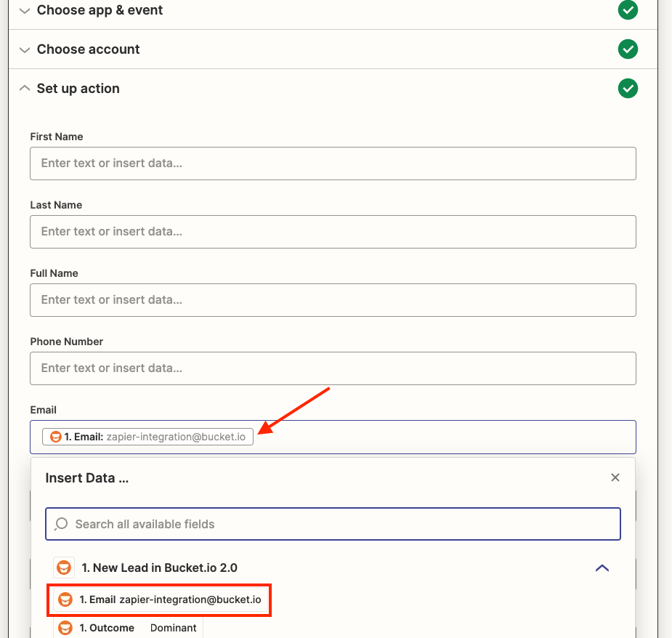Screen dimensions: 672x638
Task: Search all available fields box
Action: [341, 524]
